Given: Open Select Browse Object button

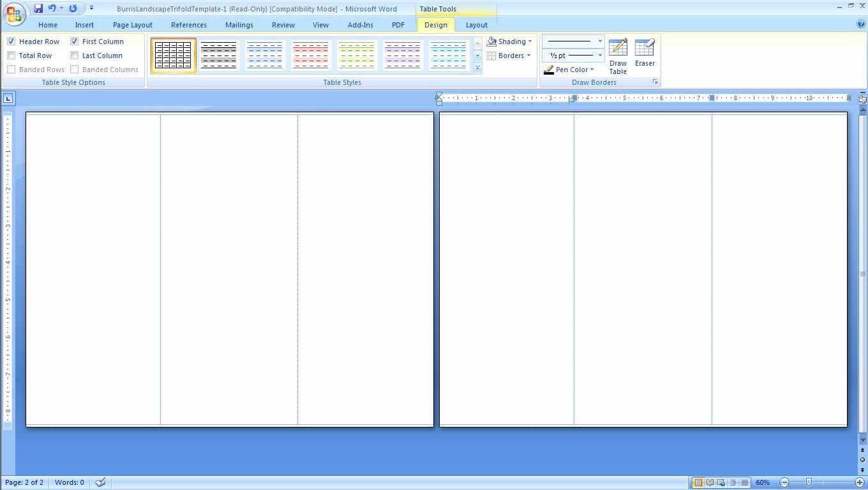Looking at the screenshot, I should point(863,460).
